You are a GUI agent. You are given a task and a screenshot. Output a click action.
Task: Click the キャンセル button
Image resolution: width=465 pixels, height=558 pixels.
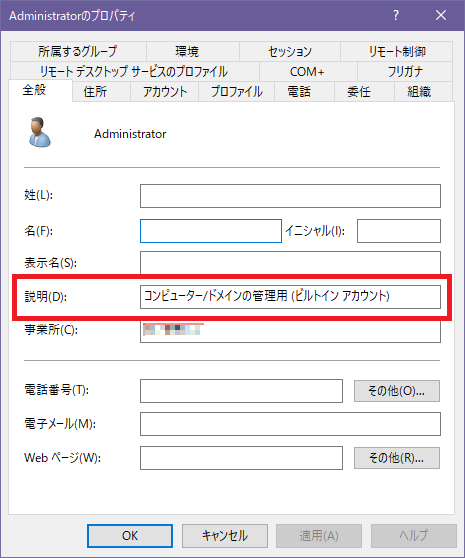click(x=225, y=536)
